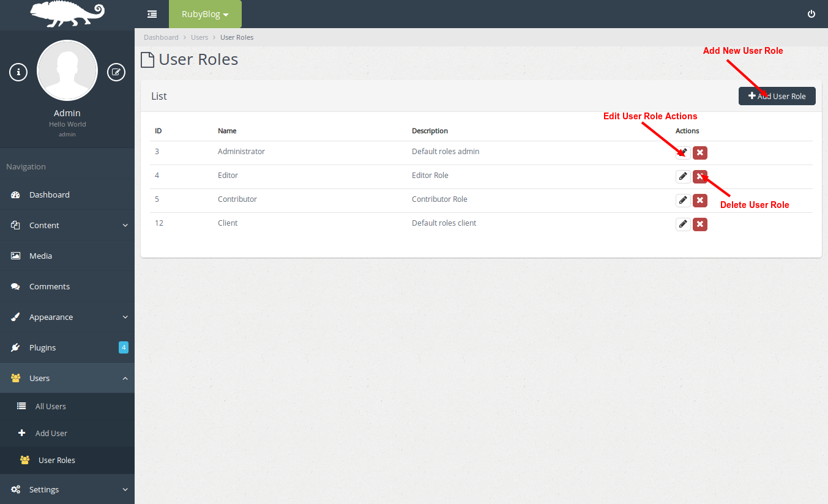
Task: Delete the Contributor role
Action: [x=700, y=201]
